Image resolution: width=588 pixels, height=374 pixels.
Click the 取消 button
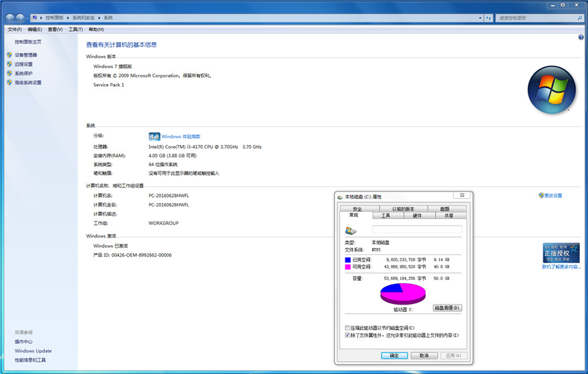coord(424,356)
